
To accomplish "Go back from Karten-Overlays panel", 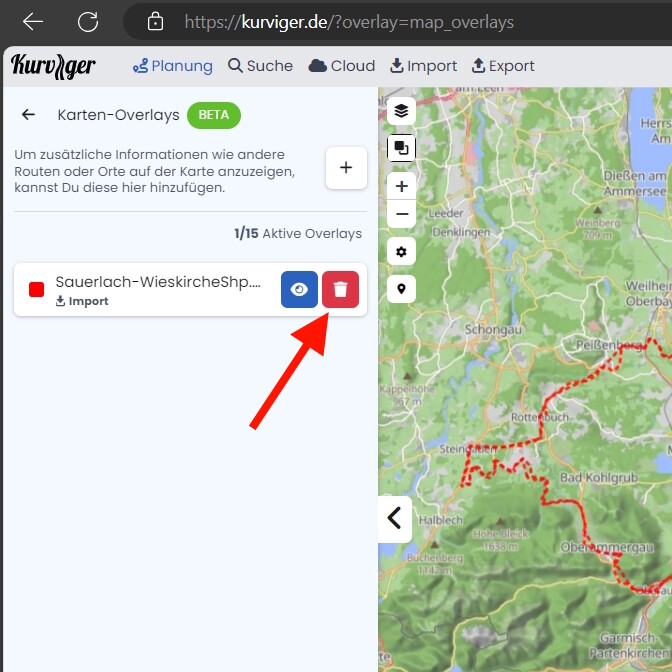I will tap(28, 115).
